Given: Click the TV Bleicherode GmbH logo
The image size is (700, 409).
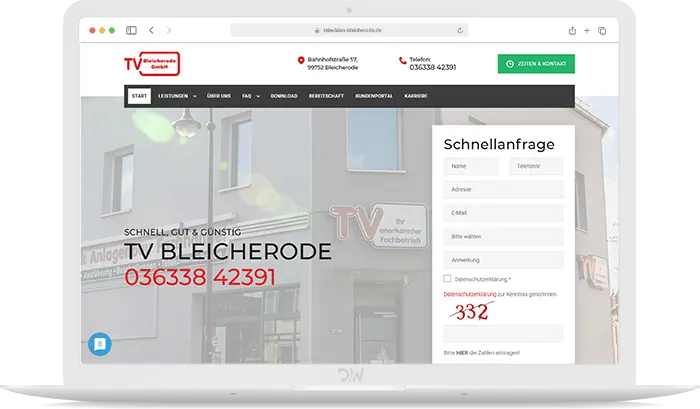Looking at the screenshot, I should click(152, 64).
